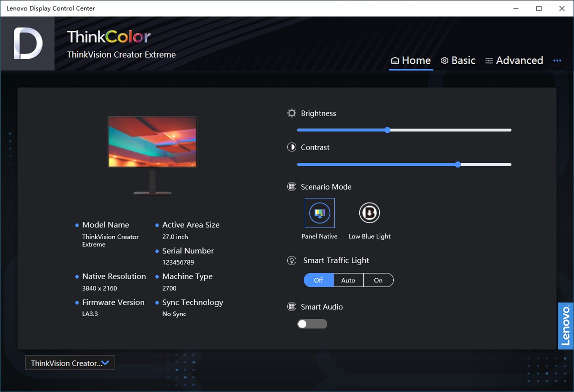This screenshot has height=392, width=574.
Task: Switch to the Home tab
Action: [411, 60]
